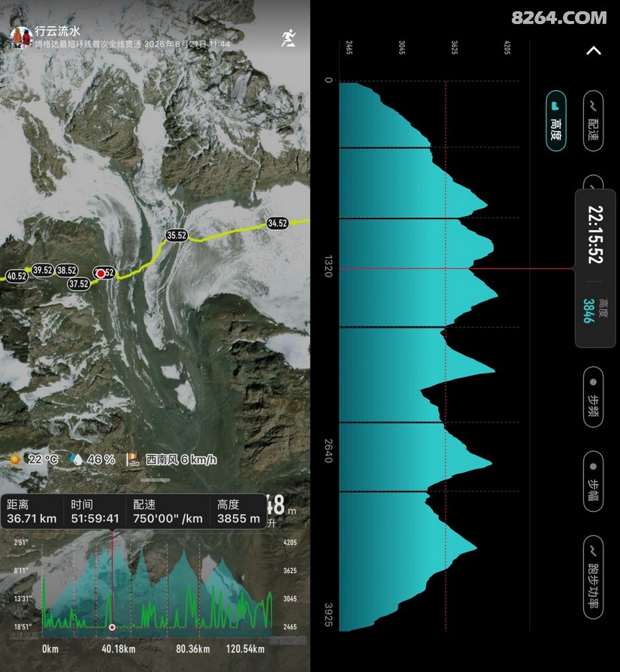Tap the 3925 axis label on the elevation chart
This screenshot has height=672, width=620.
pyautogui.click(x=328, y=614)
